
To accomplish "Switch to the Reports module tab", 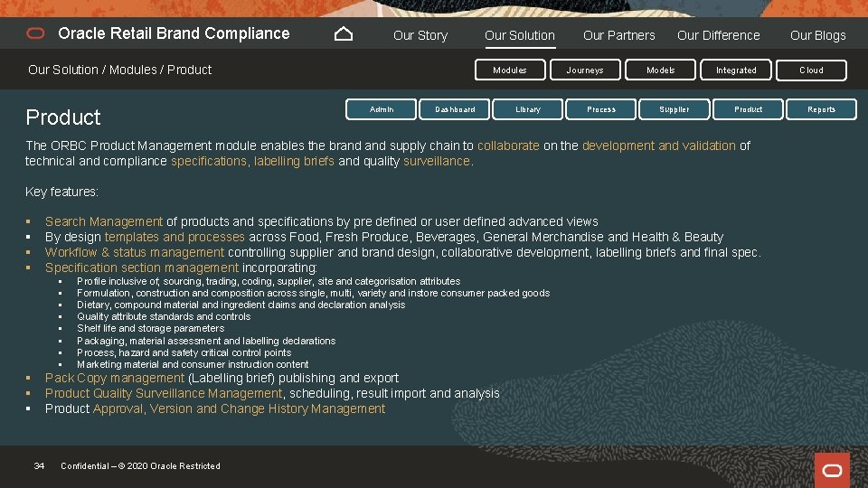I will coord(821,109).
